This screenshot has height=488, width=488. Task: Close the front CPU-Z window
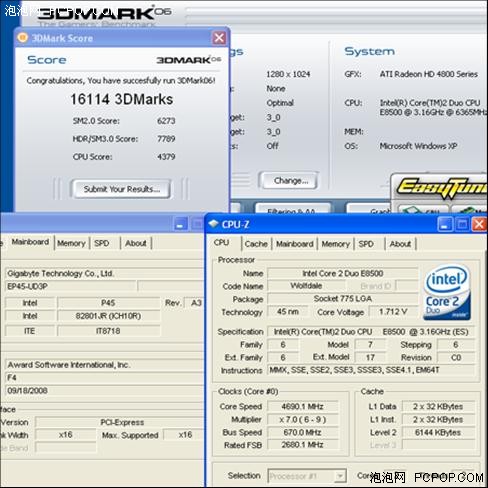pos(479,224)
